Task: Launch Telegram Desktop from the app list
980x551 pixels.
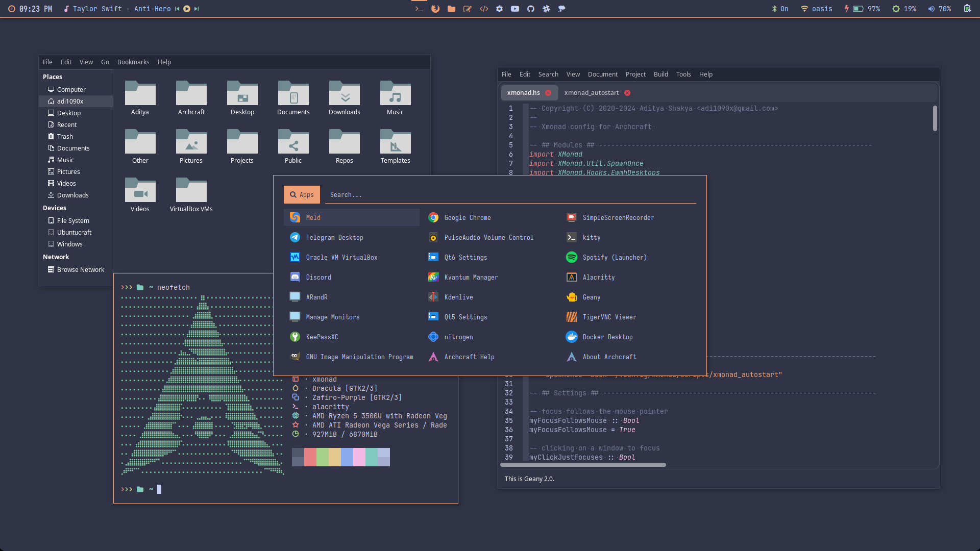Action: pos(334,237)
